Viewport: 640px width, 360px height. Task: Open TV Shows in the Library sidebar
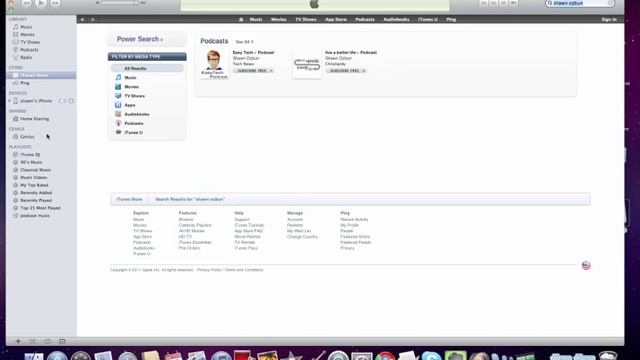tap(30, 42)
